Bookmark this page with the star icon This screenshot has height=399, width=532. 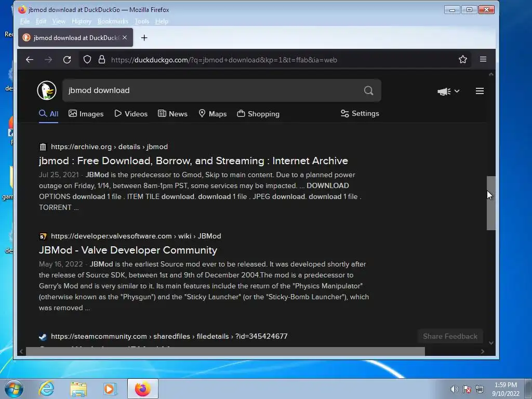pos(463,60)
